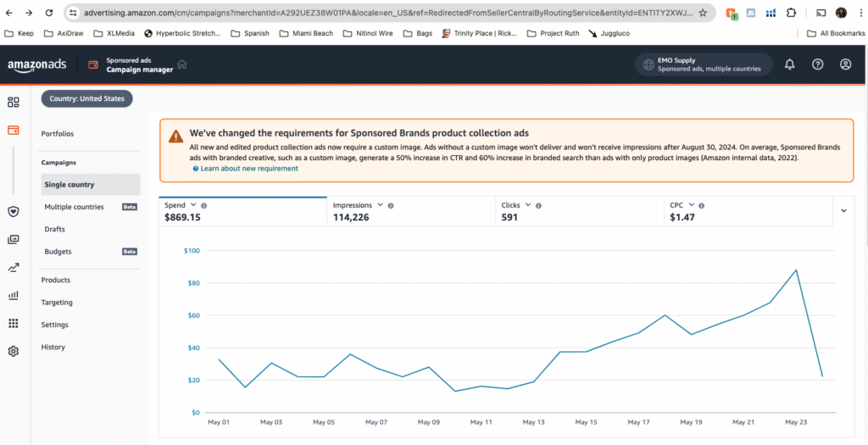Viewport: 868px width, 445px height.
Task: Open the settings gear icon in sidebar
Action: pos(14,351)
